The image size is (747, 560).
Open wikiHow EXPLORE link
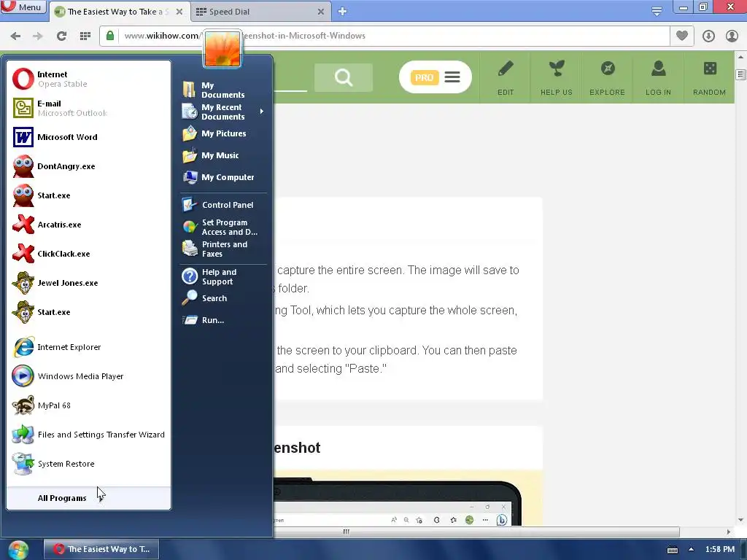click(x=608, y=77)
